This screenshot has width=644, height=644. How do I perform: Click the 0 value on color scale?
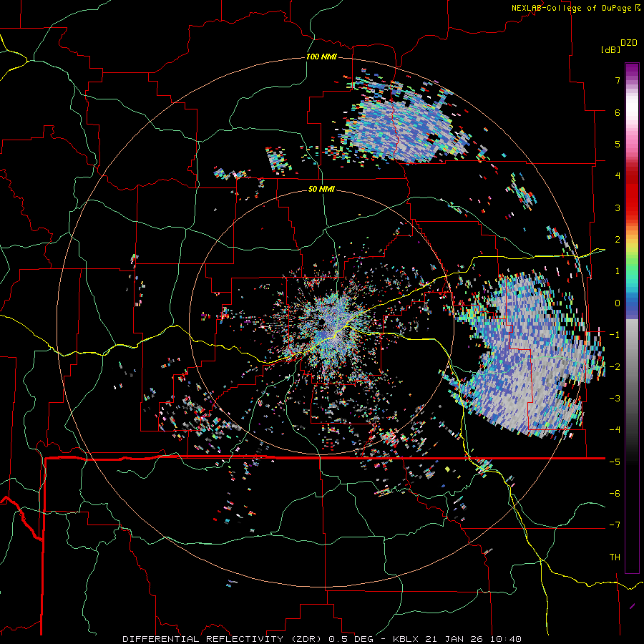point(618,303)
